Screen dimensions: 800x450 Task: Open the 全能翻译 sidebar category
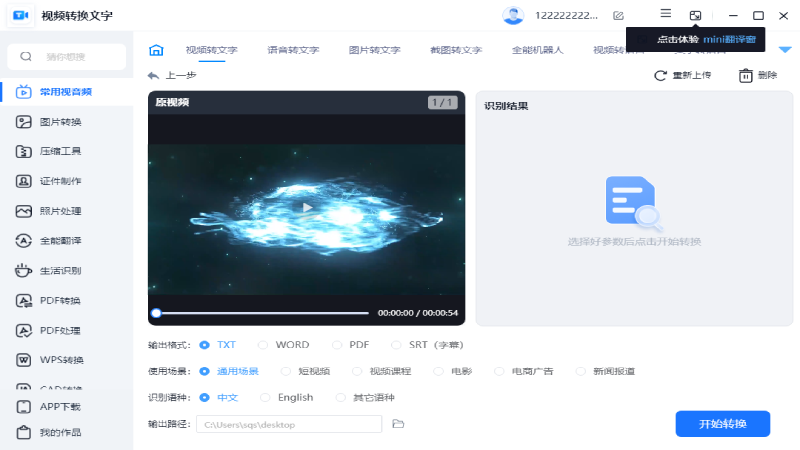(x=66, y=241)
